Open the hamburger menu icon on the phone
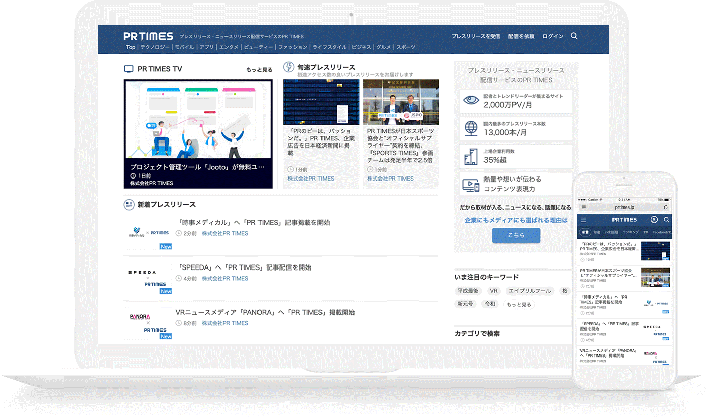This screenshot has width=710, height=417. click(584, 220)
